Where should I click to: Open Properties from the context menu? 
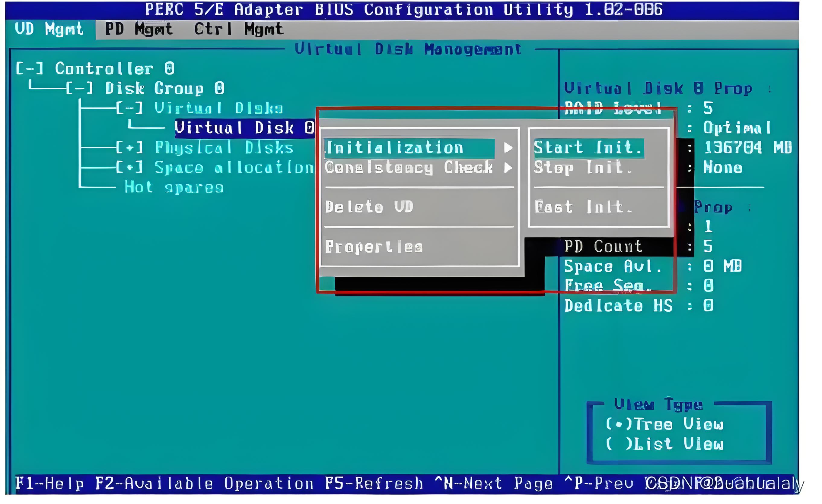pyautogui.click(x=374, y=247)
